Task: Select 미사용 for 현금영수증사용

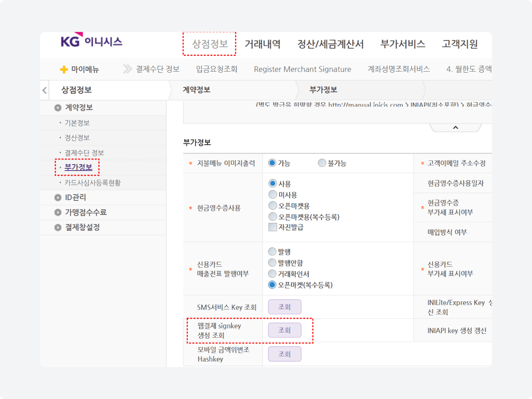Action: (x=273, y=195)
